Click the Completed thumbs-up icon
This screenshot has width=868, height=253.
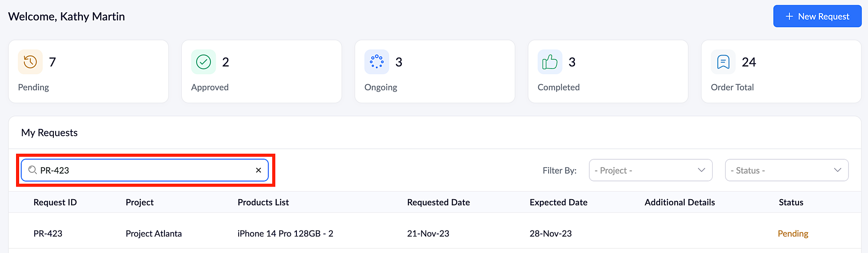[x=549, y=62]
